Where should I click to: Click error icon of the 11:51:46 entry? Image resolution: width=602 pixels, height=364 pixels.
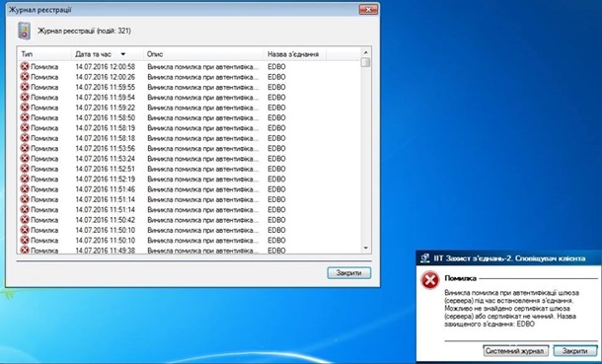[25, 189]
